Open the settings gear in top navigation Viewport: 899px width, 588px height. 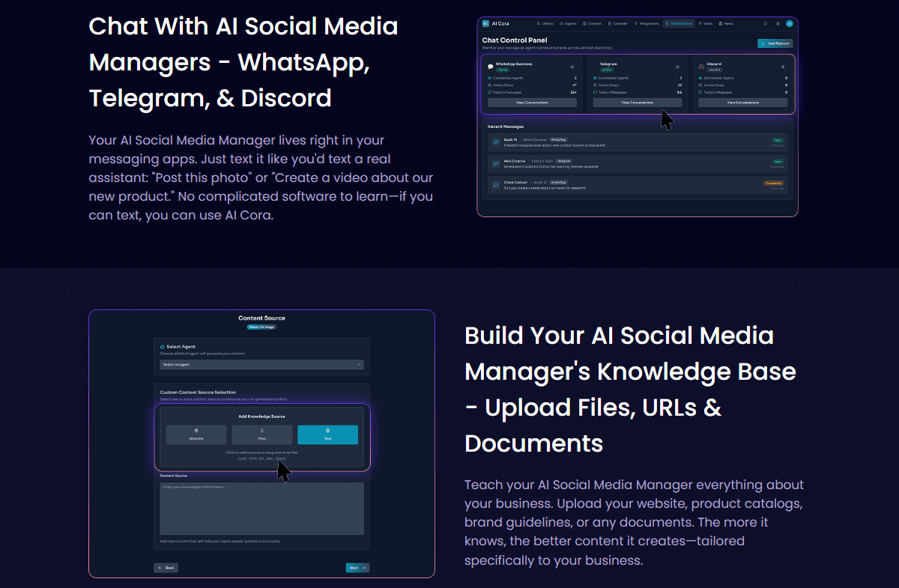(x=778, y=24)
